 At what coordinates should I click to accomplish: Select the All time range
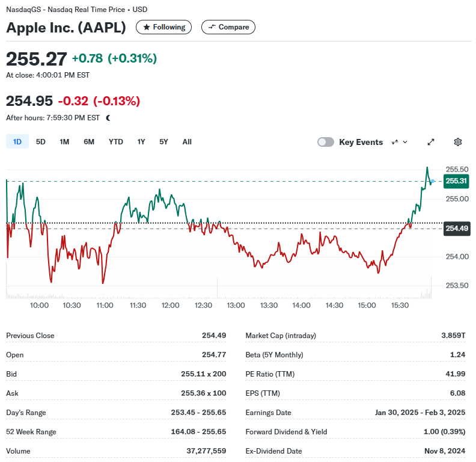(x=187, y=141)
